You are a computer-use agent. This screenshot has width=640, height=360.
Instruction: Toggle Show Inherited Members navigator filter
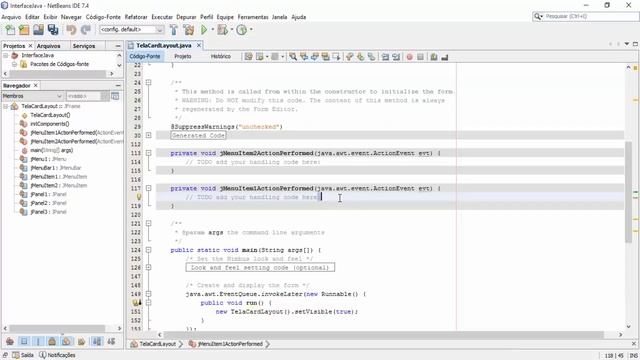(x=10, y=342)
